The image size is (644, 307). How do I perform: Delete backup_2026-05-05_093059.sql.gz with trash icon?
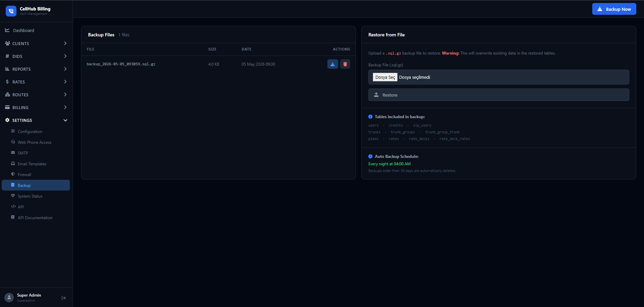click(345, 64)
